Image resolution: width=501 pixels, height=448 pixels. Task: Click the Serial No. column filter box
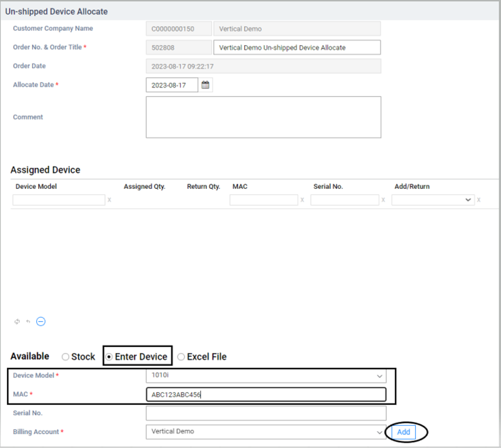coord(345,200)
